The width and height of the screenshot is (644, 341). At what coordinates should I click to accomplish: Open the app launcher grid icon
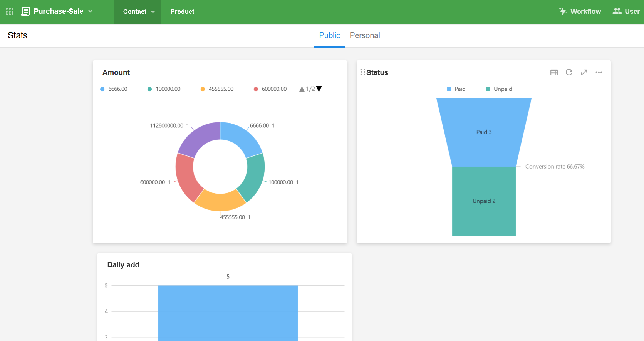[10, 12]
